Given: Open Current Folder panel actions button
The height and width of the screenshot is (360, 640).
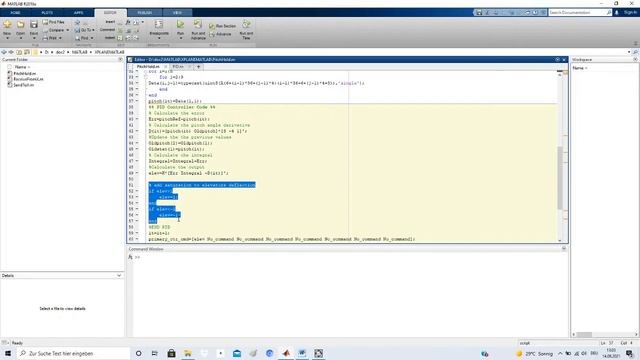Looking at the screenshot, I should (x=120, y=60).
